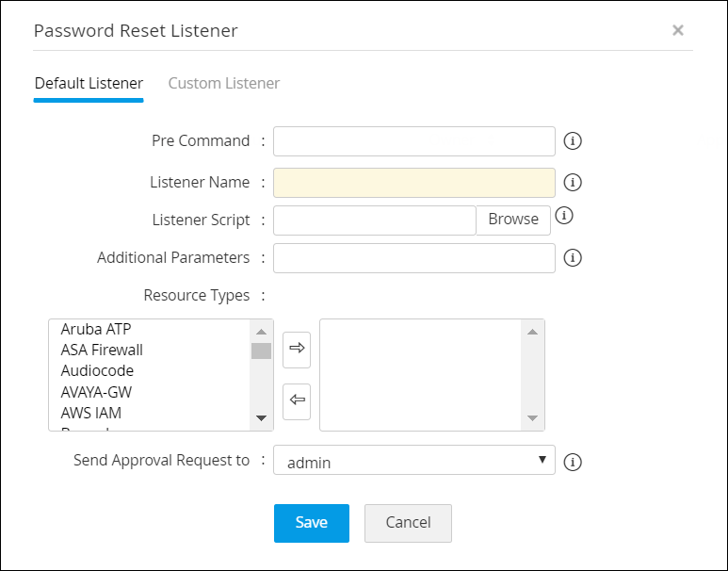728x571 pixels.
Task: Select Aruba ATP in resource types list
Action: [96, 329]
